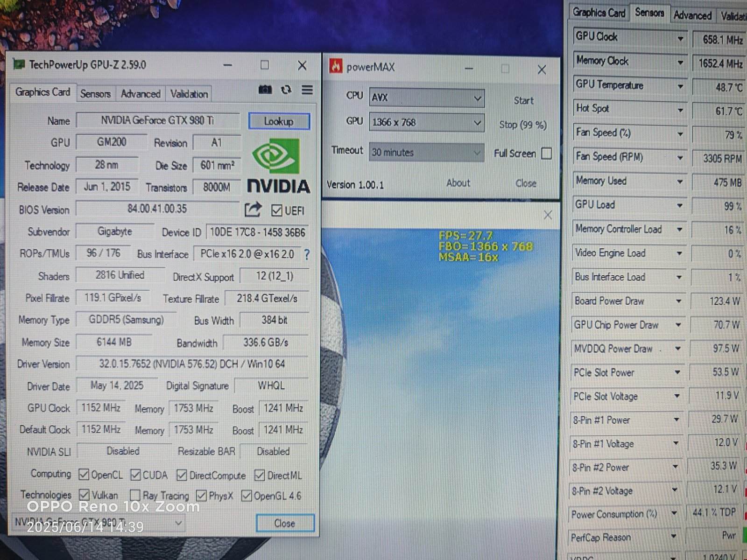Click the GPU name field

[158, 120]
